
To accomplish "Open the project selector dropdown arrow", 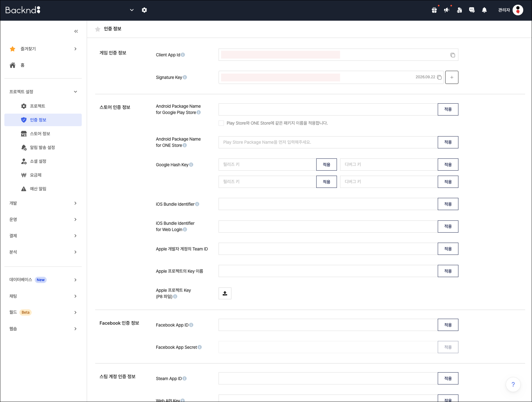I will click(x=132, y=10).
